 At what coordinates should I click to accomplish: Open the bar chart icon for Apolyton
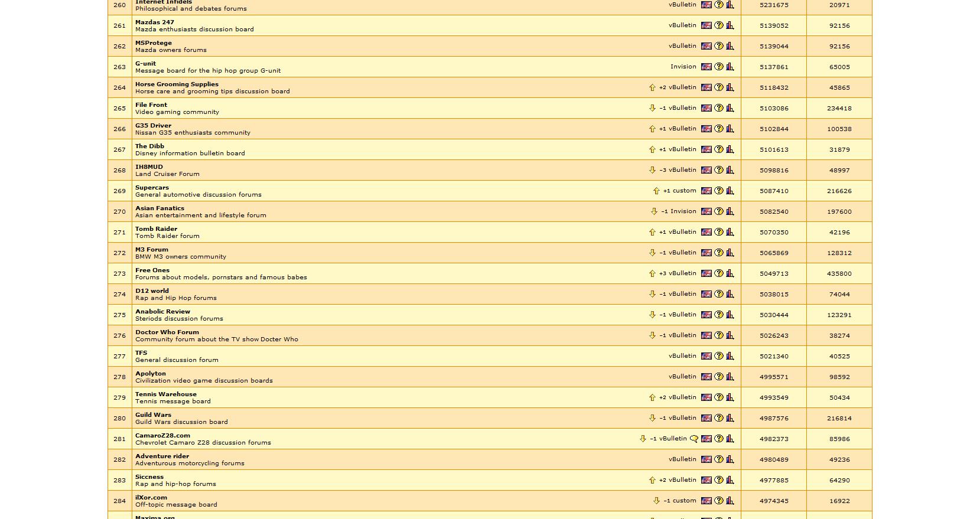(730, 377)
